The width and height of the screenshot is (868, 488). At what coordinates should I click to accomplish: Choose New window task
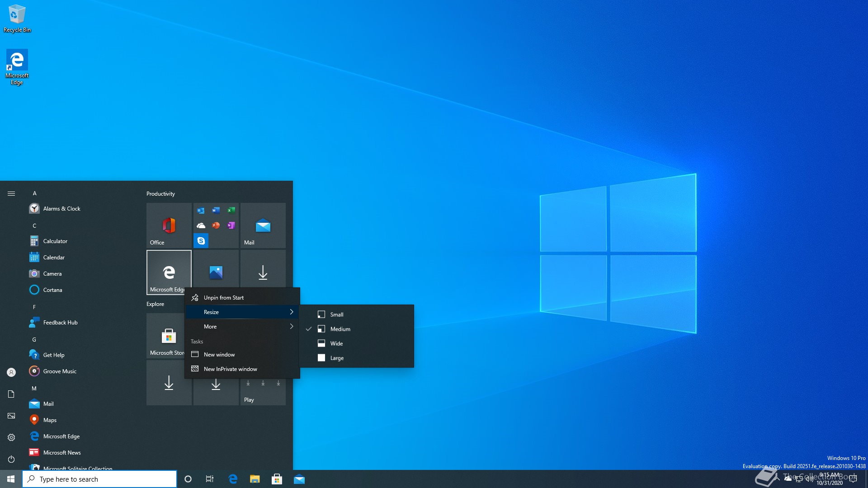242,354
